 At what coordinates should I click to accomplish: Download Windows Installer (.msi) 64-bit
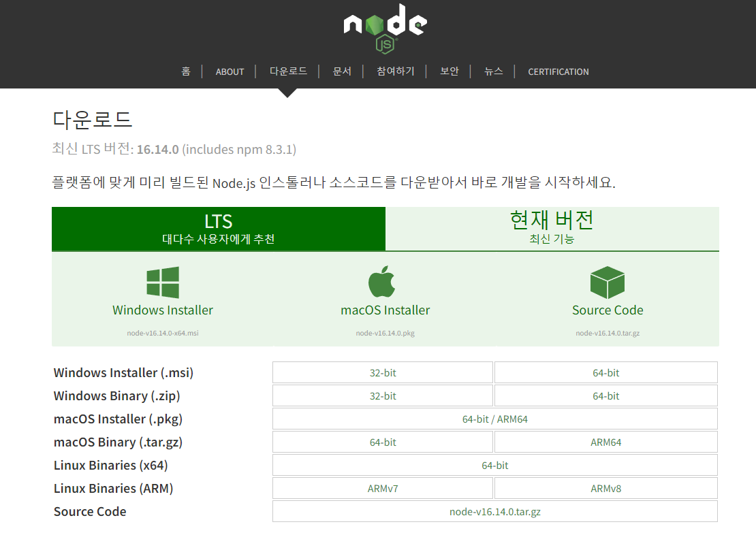coord(606,372)
